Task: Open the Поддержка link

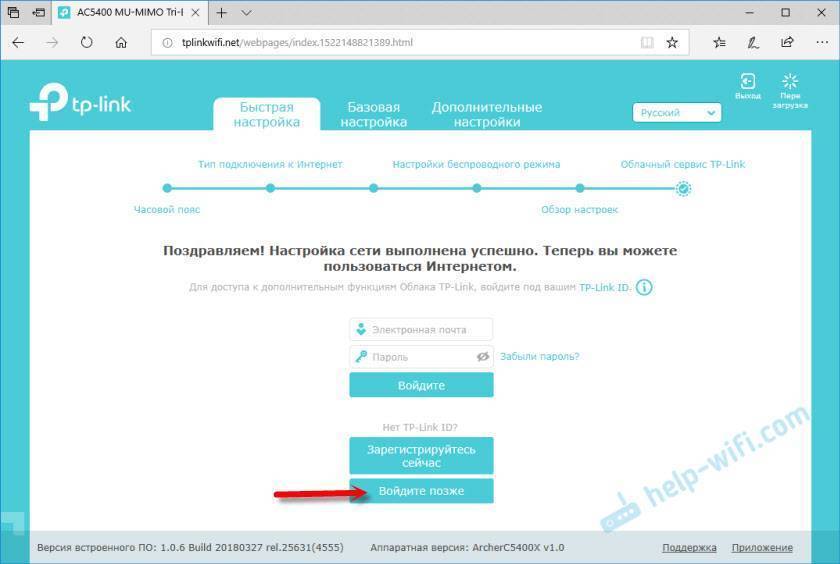Action: (x=689, y=547)
